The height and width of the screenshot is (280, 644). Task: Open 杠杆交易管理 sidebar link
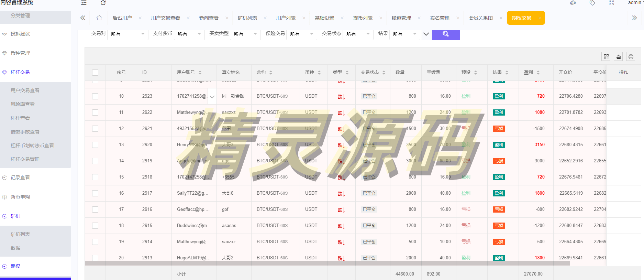pyautogui.click(x=25, y=159)
